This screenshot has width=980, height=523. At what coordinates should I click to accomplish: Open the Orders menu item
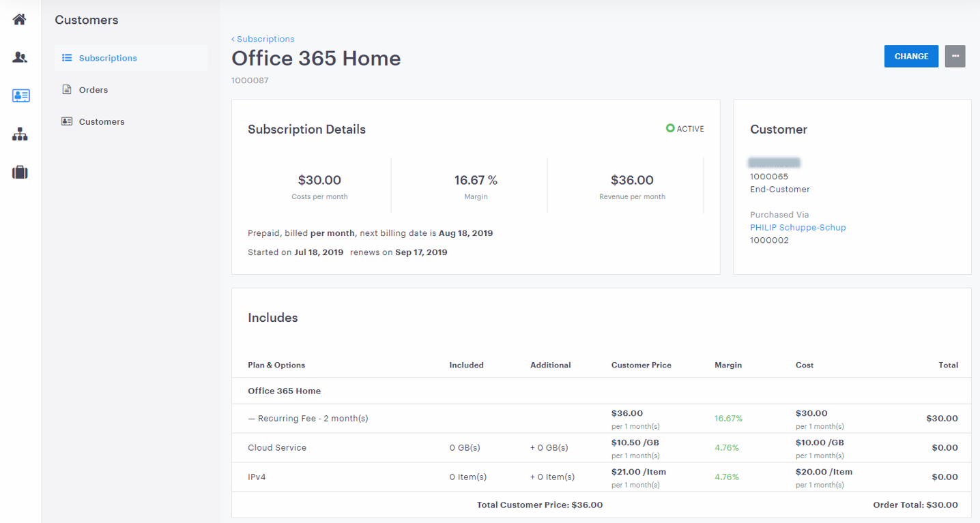[x=131, y=90]
